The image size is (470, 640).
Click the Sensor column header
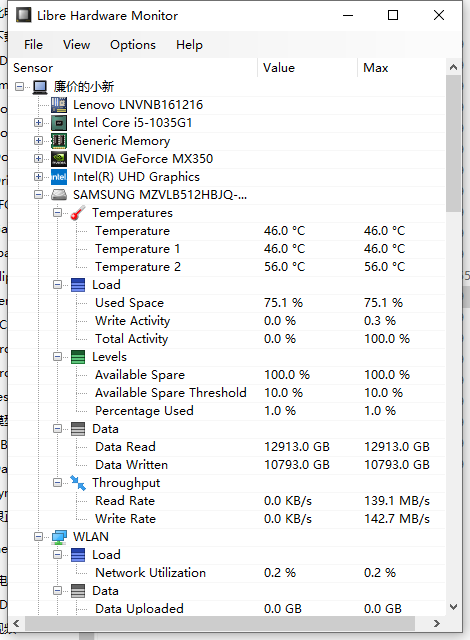(x=133, y=68)
